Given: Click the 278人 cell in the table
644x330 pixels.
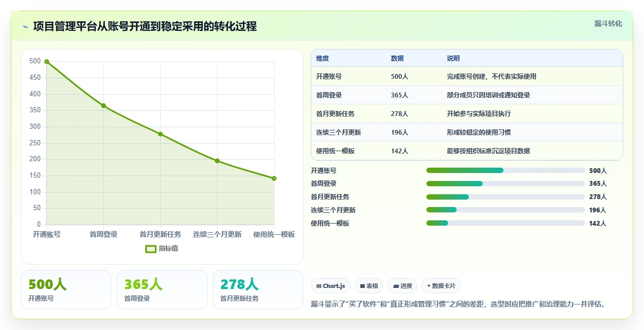Looking at the screenshot, I should (400, 114).
